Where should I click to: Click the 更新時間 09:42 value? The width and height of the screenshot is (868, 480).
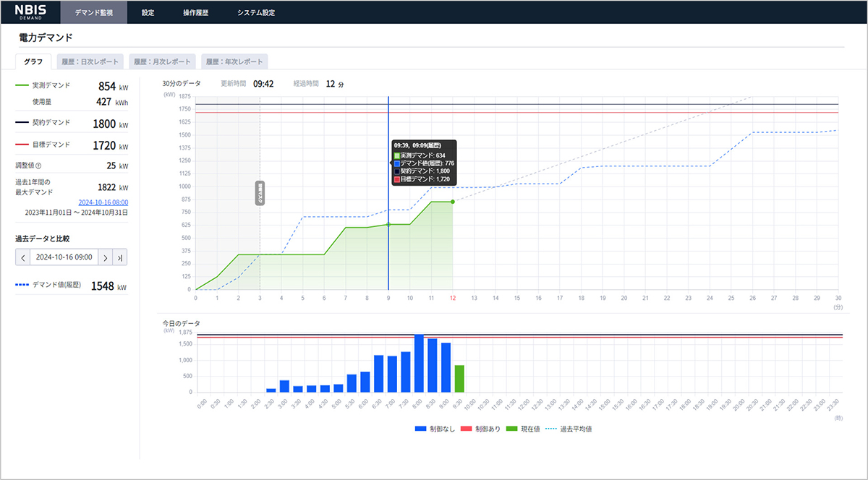click(x=263, y=84)
